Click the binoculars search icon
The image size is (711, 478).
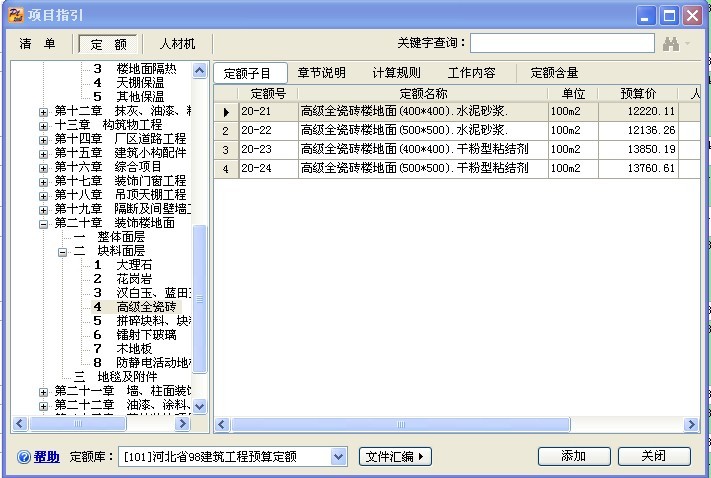pos(671,44)
